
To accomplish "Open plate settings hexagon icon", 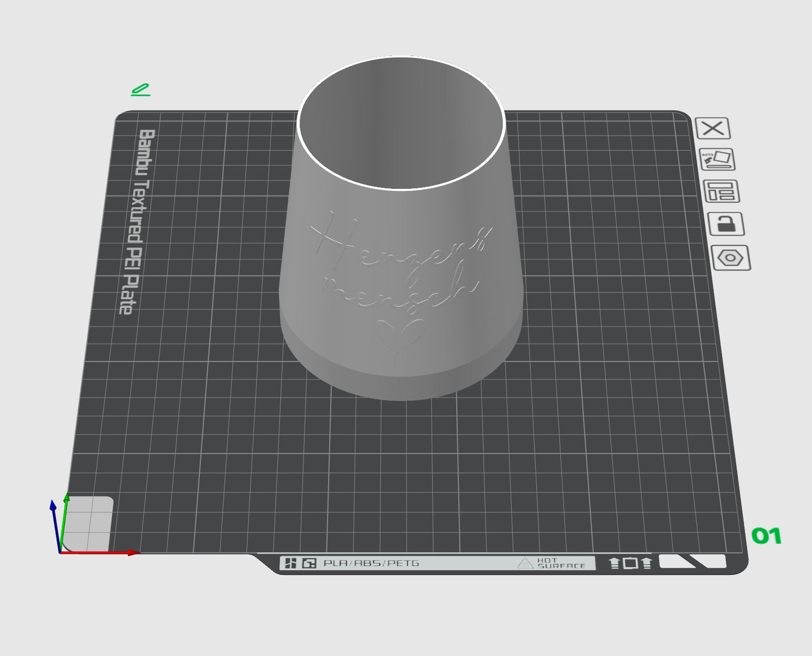I will pyautogui.click(x=731, y=258).
